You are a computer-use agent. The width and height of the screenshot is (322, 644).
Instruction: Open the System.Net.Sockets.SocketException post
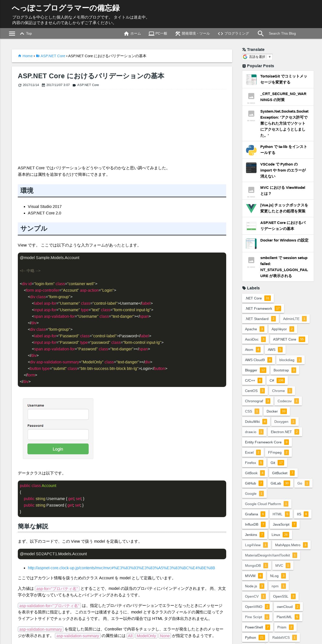(284, 123)
